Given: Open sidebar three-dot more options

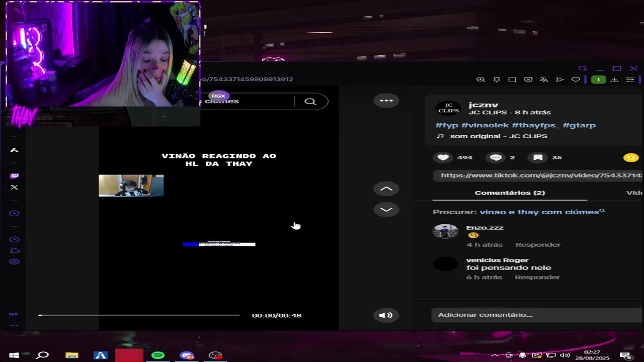Looking at the screenshot, I should [14, 325].
